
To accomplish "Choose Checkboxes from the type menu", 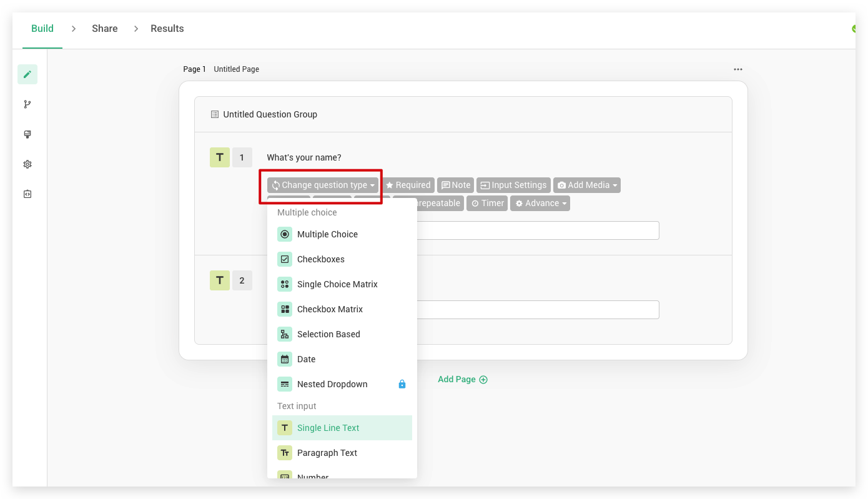I will coord(342,259).
